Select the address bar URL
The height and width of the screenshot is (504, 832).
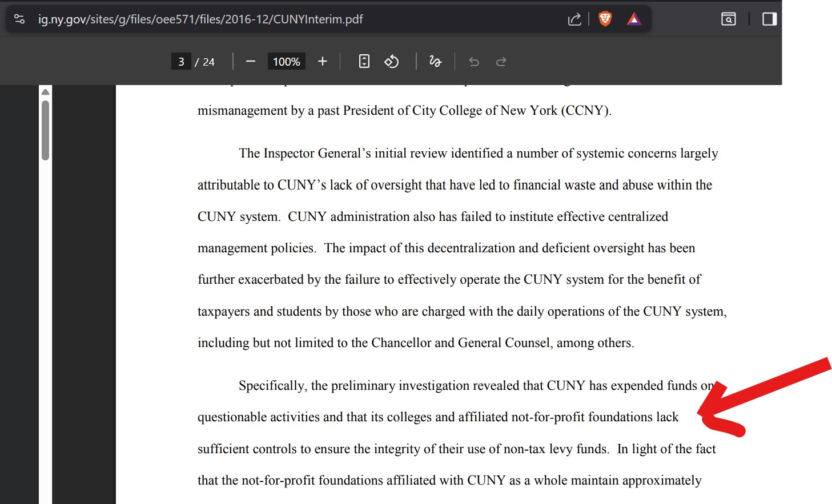pyautogui.click(x=200, y=18)
